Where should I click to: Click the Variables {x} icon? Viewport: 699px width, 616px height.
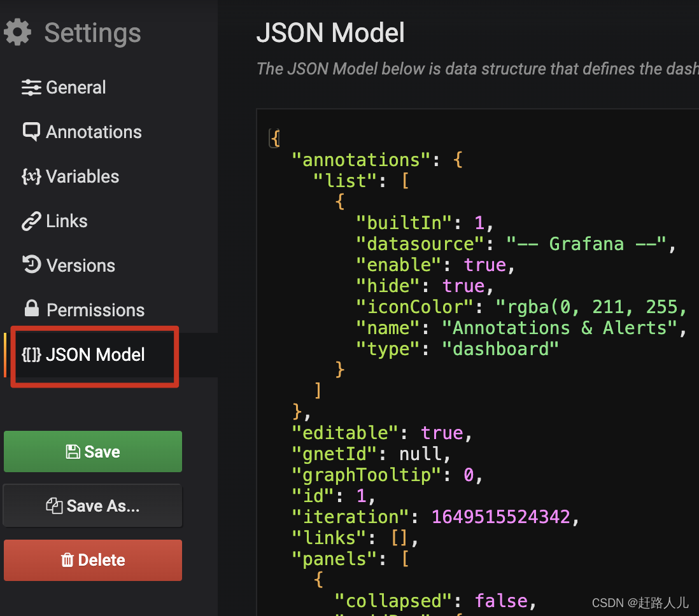click(x=31, y=176)
